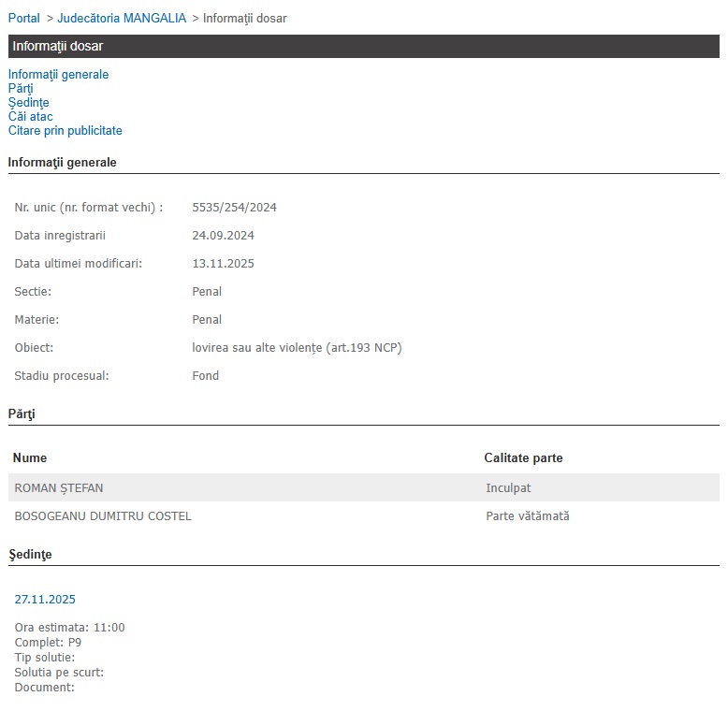Click the Inculpat role cell
Screen dimensions: 728x711
tap(508, 487)
